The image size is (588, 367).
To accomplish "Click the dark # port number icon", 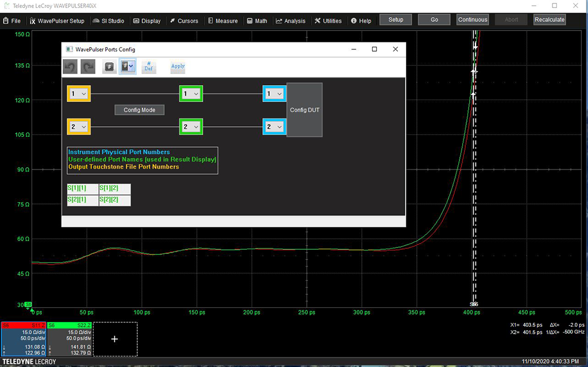I will [x=109, y=67].
